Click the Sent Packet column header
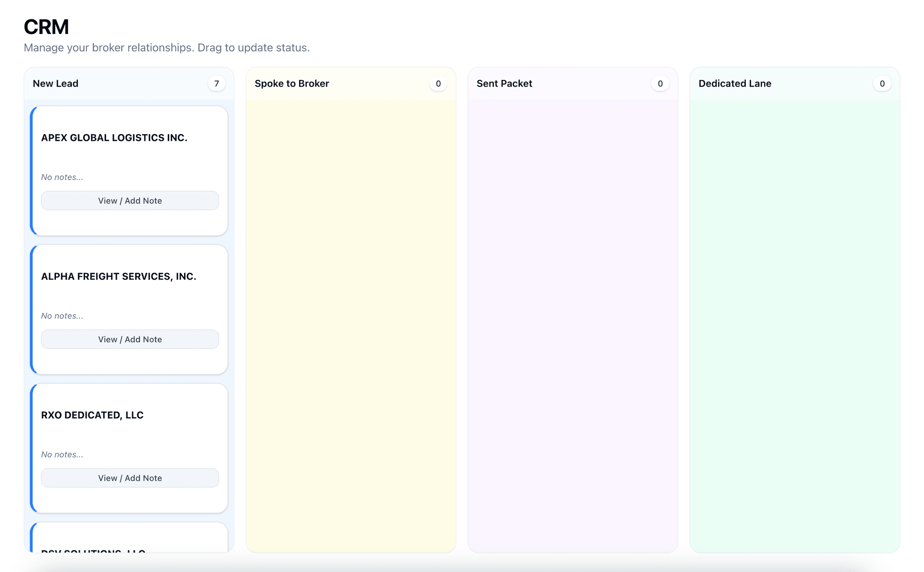Image resolution: width=924 pixels, height=572 pixels. 504,84
